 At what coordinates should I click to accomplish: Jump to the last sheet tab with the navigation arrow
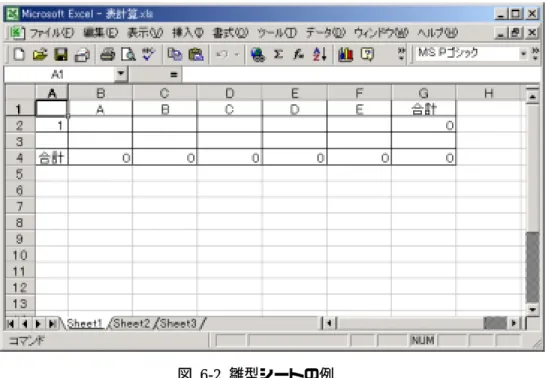click(52, 324)
